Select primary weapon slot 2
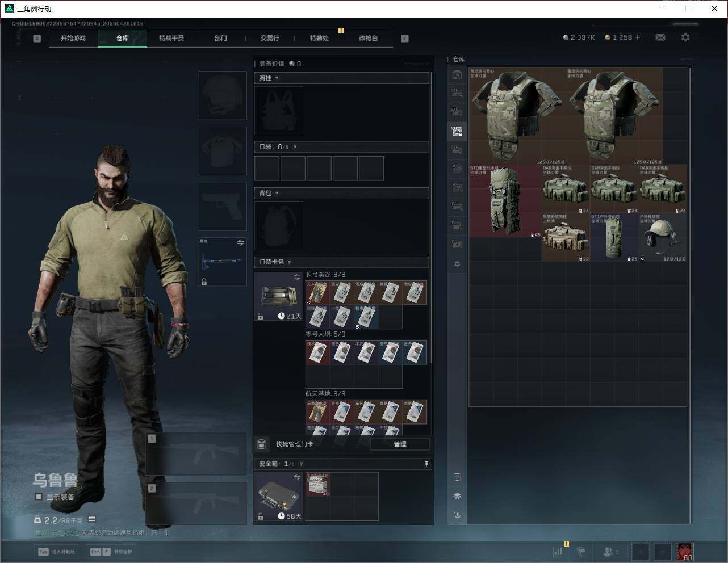Viewport: 728px width, 563px height. pos(196,504)
